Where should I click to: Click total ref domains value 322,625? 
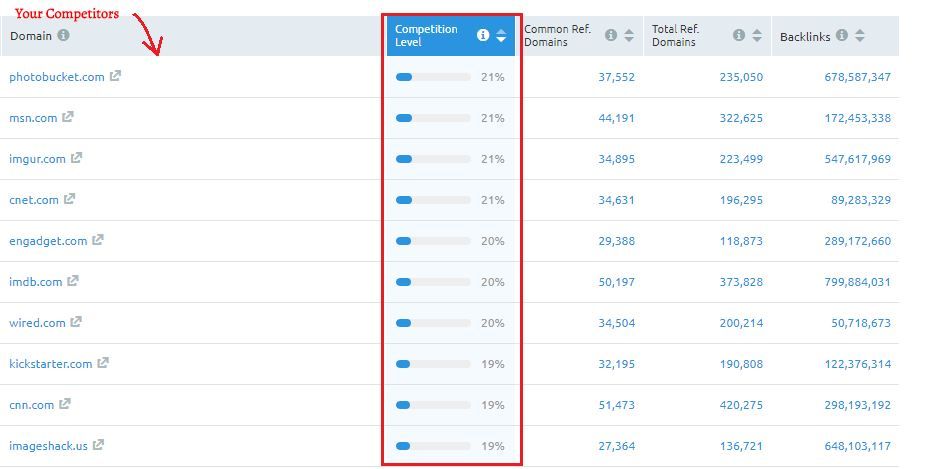(x=741, y=118)
